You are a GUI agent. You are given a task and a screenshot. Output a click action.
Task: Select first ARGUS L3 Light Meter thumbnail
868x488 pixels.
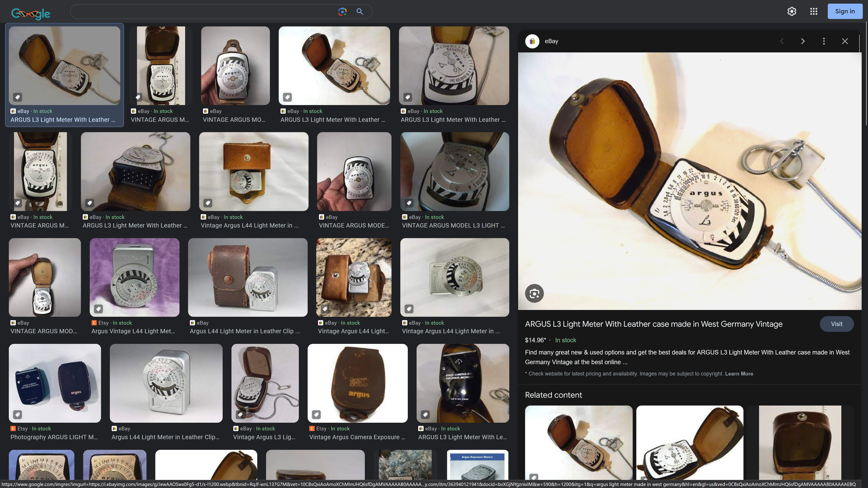tap(64, 66)
